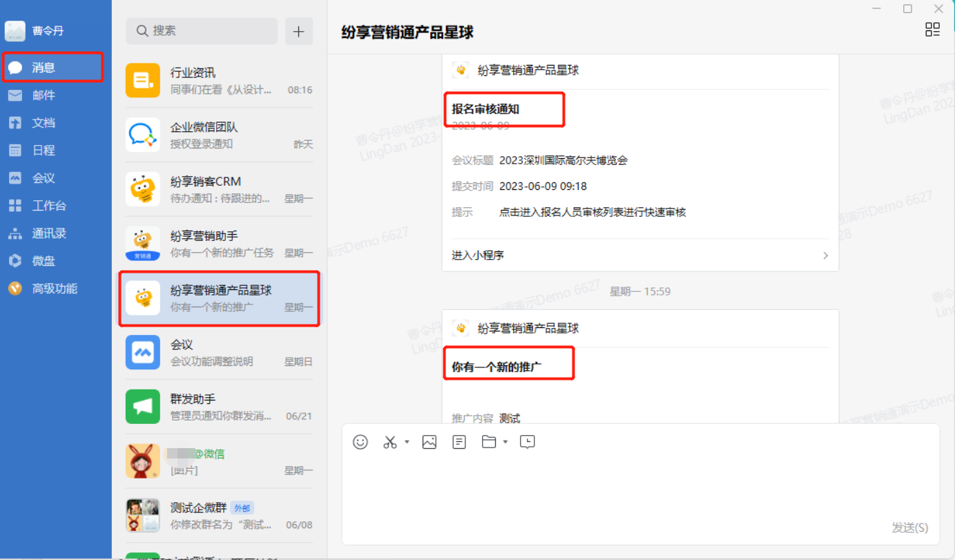Image resolution: width=955 pixels, height=560 pixels.
Task: Click the grid icon at top right of chat
Action: 932,29
